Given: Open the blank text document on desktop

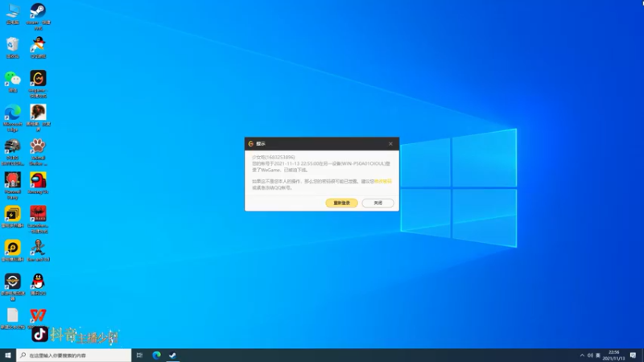Looking at the screenshot, I should [x=13, y=319].
